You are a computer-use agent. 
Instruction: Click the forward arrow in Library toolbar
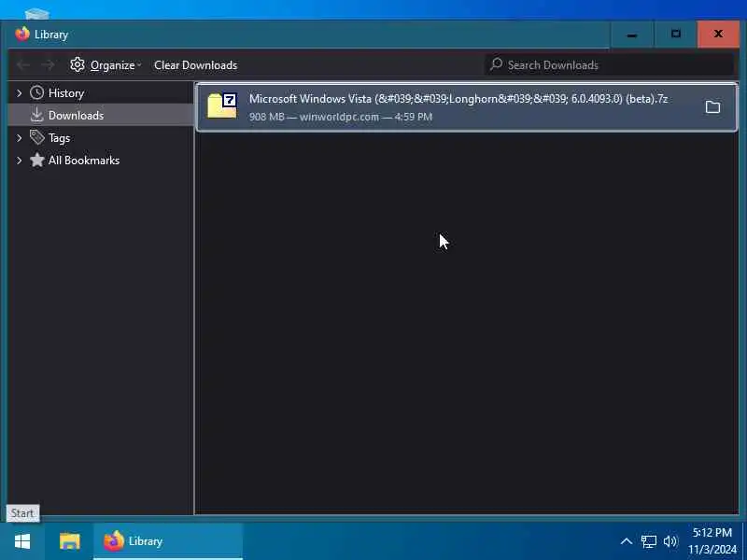(x=48, y=64)
